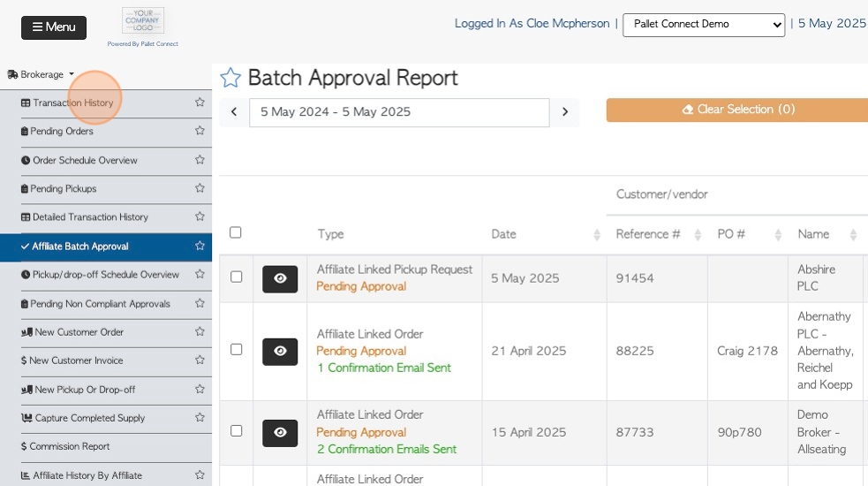The height and width of the screenshot is (486, 868).
Task: Favorite the Batch Approval Report page star
Action: (230, 78)
